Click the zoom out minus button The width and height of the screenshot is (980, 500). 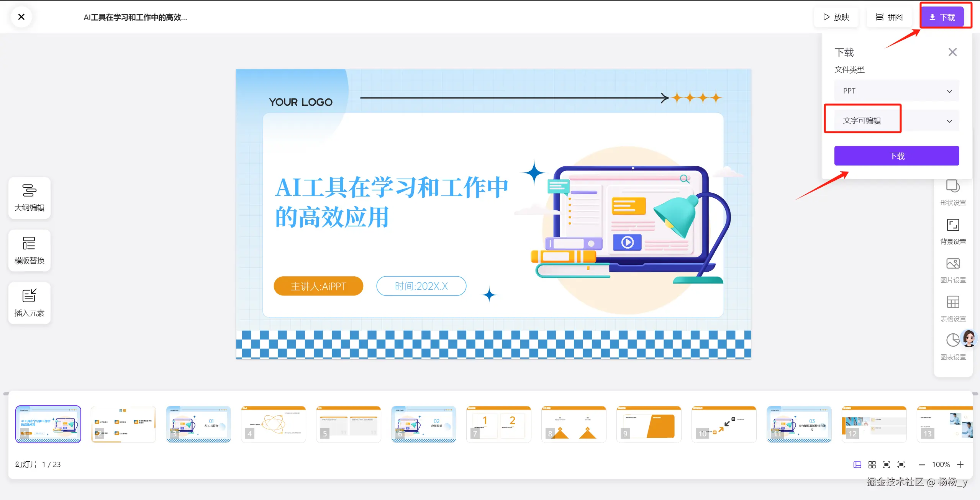pos(922,465)
